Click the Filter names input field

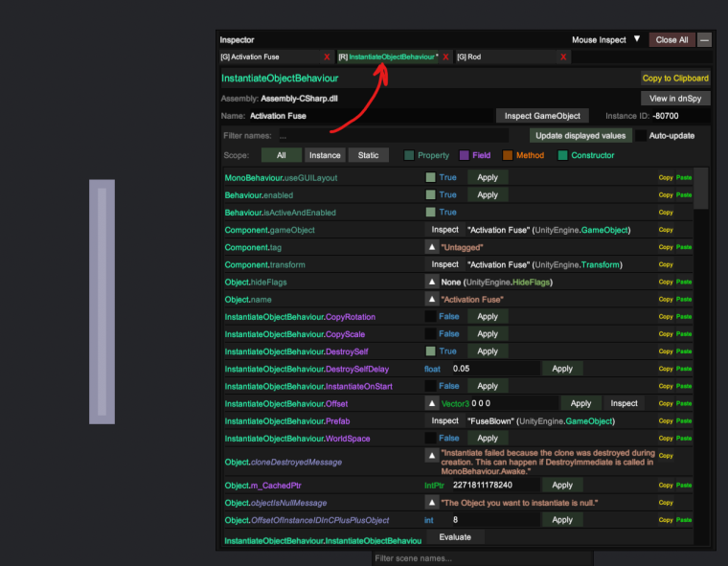pyautogui.click(x=394, y=136)
